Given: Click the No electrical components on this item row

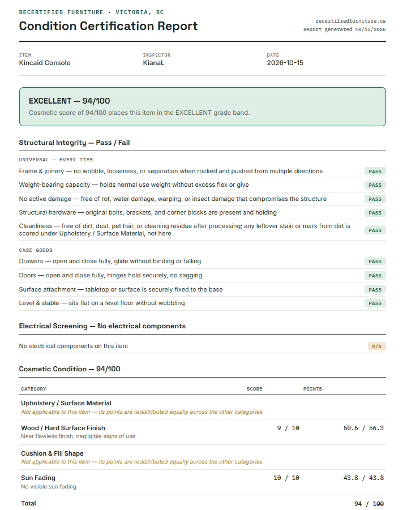Looking at the screenshot, I should point(202,346).
